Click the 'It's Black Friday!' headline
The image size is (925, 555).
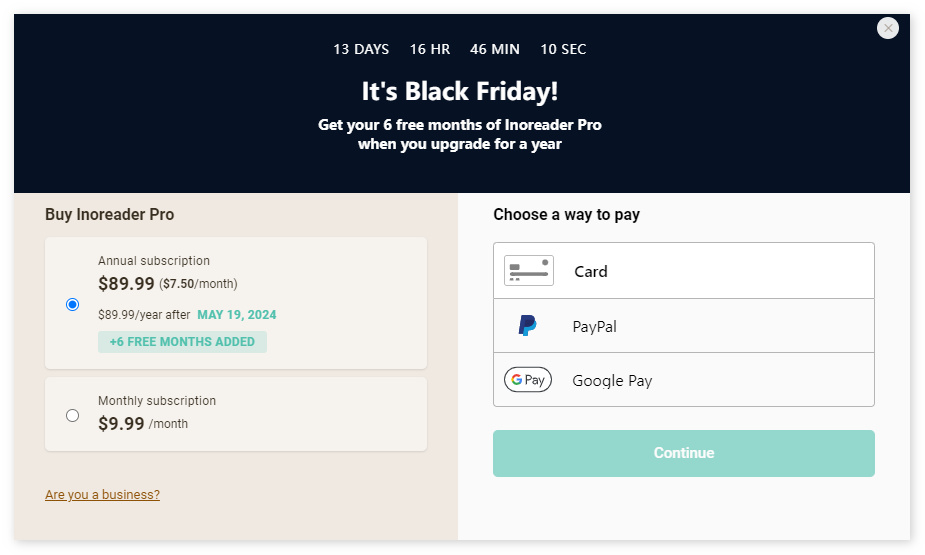point(460,91)
